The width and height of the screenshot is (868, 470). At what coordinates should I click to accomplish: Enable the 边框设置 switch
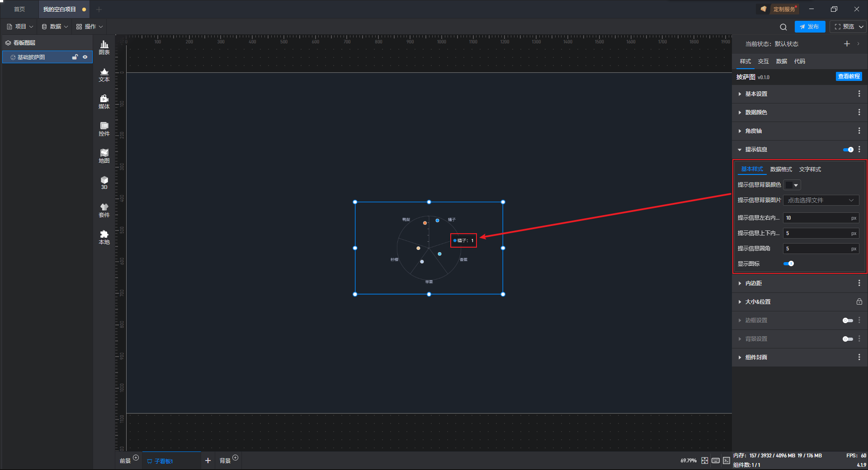848,320
